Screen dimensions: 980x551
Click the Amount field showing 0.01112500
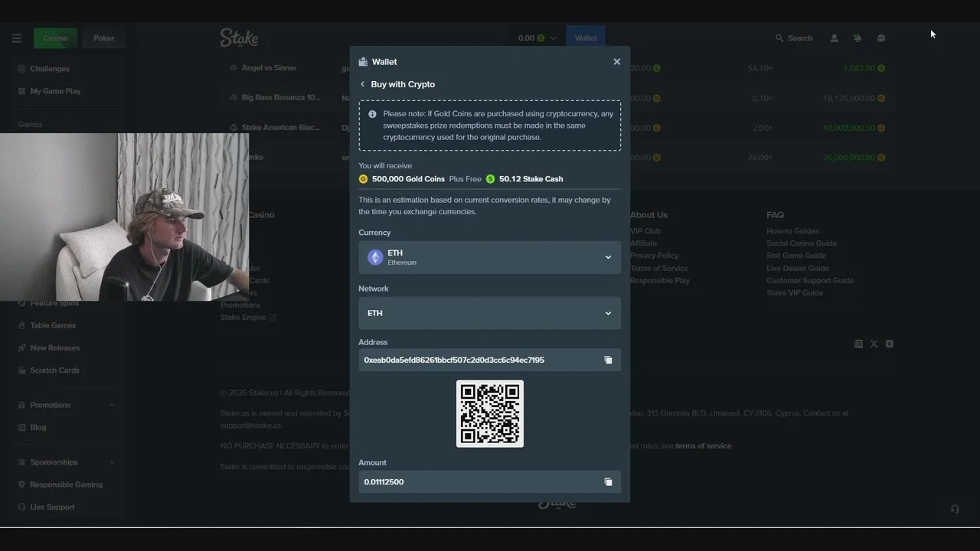click(x=489, y=481)
